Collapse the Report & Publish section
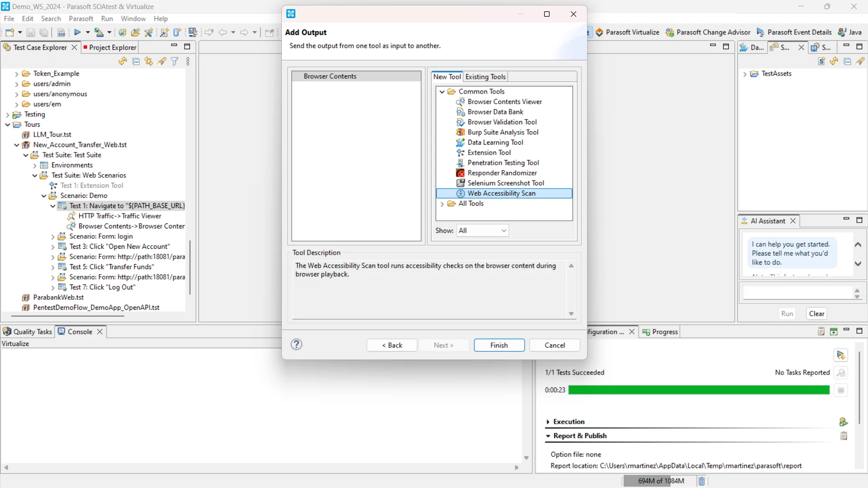This screenshot has width=868, height=488. coord(548,436)
